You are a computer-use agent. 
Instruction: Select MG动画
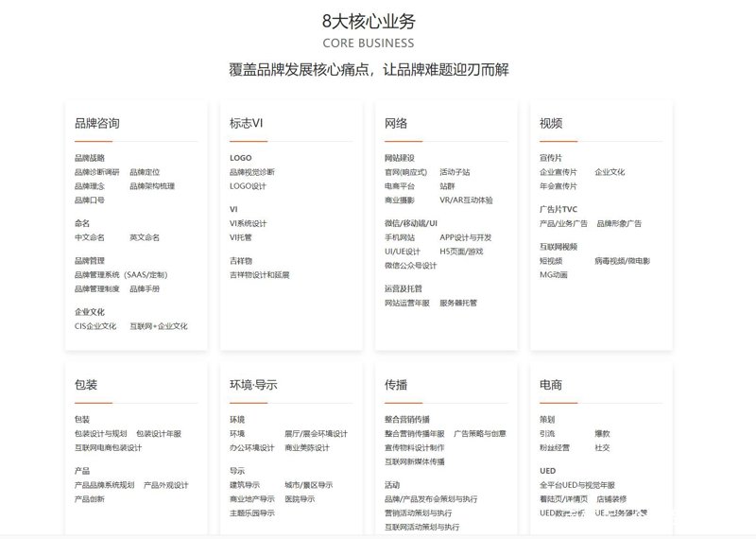[x=554, y=275]
